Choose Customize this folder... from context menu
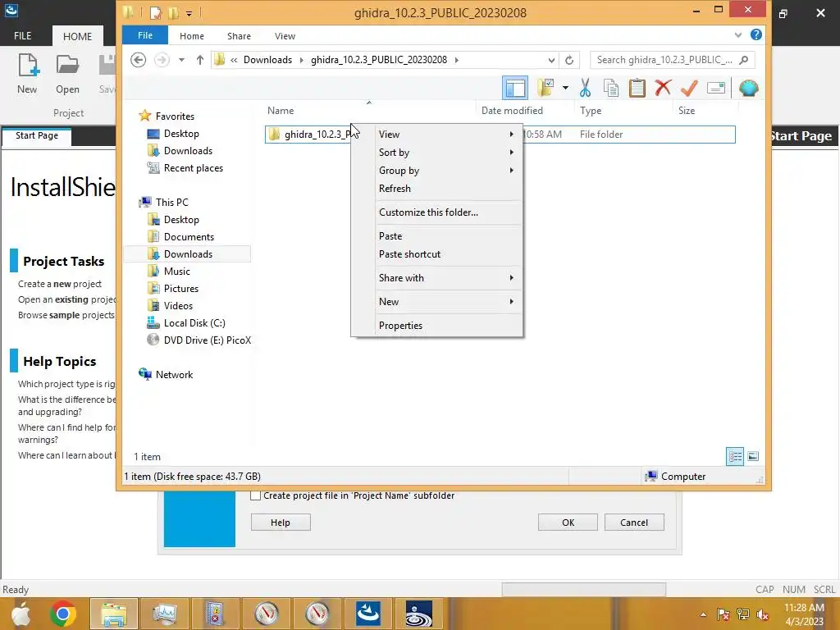Image resolution: width=840 pixels, height=630 pixels. [x=436, y=212]
